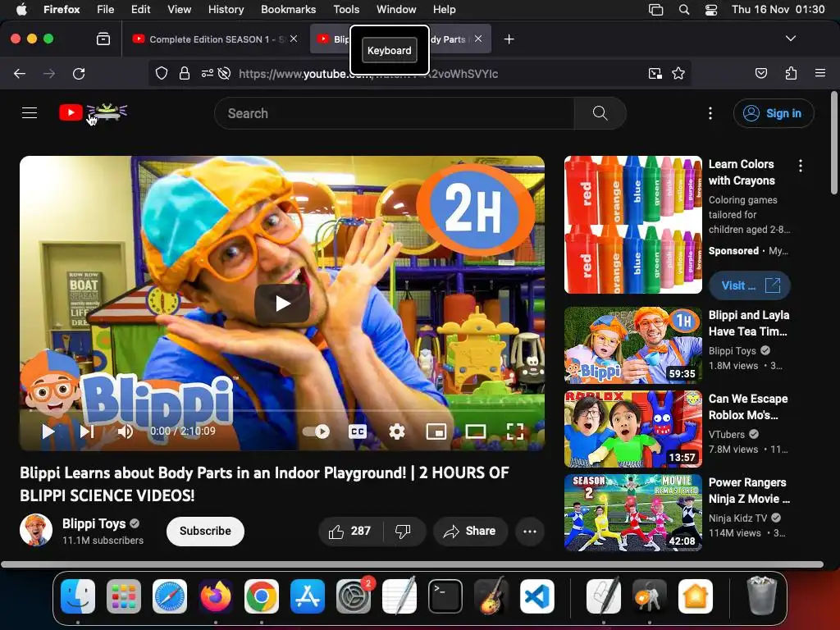Open the Bookmarks menu

click(288, 9)
